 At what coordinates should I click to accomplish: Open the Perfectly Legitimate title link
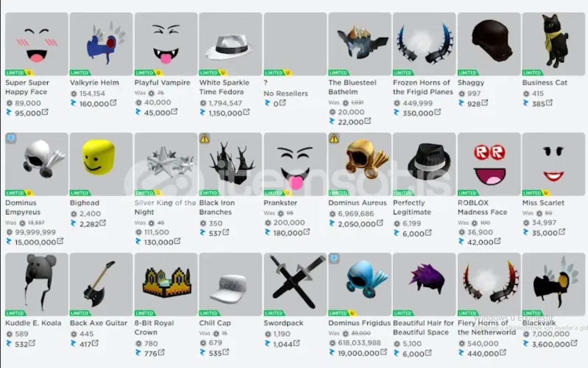point(412,207)
